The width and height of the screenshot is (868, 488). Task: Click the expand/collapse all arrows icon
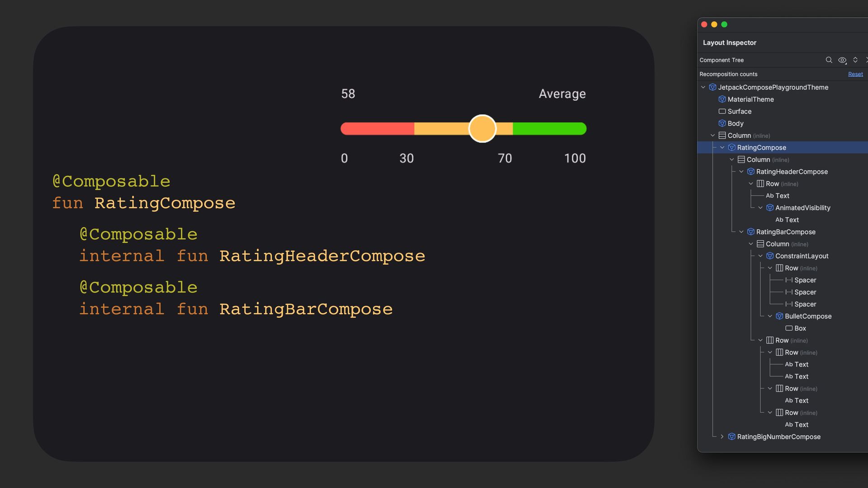[x=855, y=60]
